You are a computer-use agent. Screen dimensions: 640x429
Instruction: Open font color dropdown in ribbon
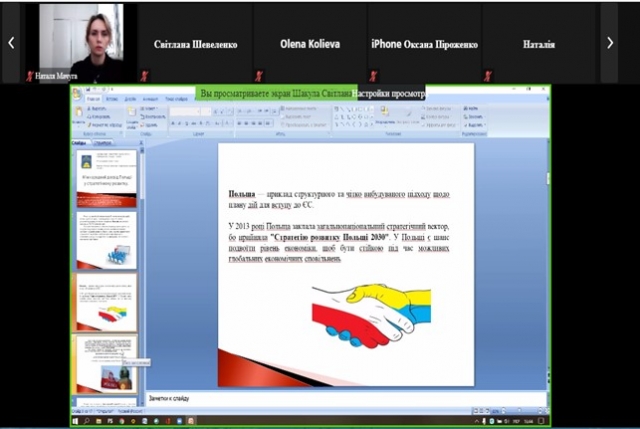[x=229, y=123]
